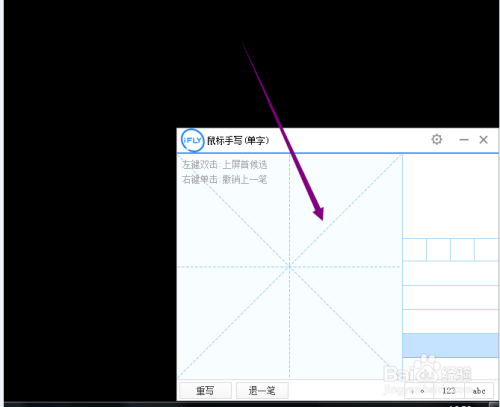Screen dimensions: 500x407
Task: Select the first candidate character cell
Action: tap(415, 250)
